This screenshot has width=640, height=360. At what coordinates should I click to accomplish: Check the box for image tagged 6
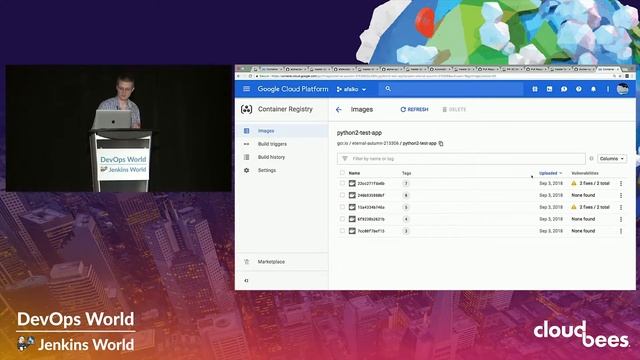(342, 196)
